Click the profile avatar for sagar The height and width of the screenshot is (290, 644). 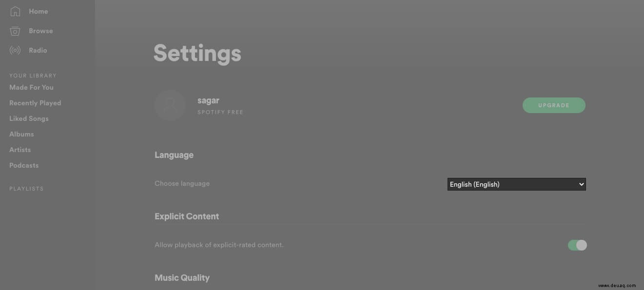(170, 105)
